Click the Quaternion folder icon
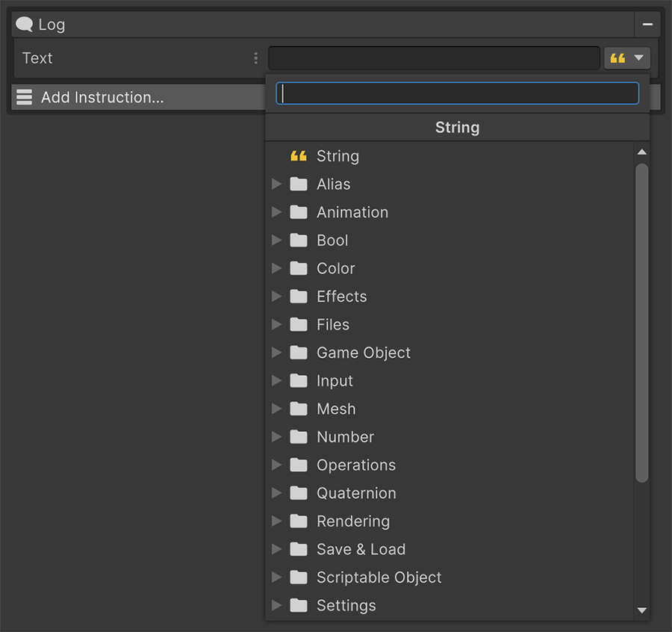Image resolution: width=672 pixels, height=632 pixels. [299, 493]
